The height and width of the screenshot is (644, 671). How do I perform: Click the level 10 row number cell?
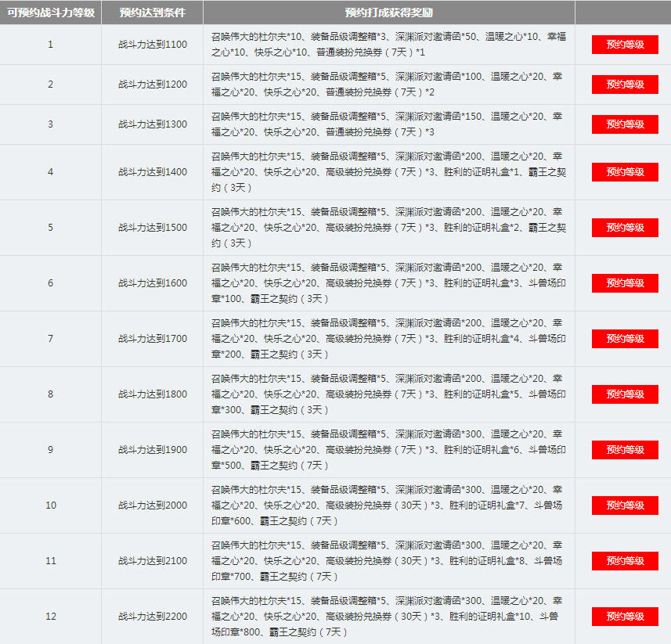click(50, 505)
